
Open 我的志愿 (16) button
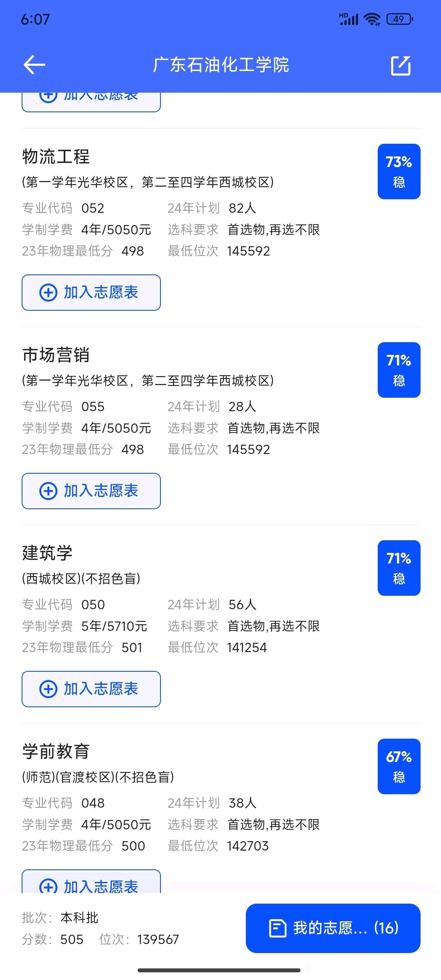[333, 928]
